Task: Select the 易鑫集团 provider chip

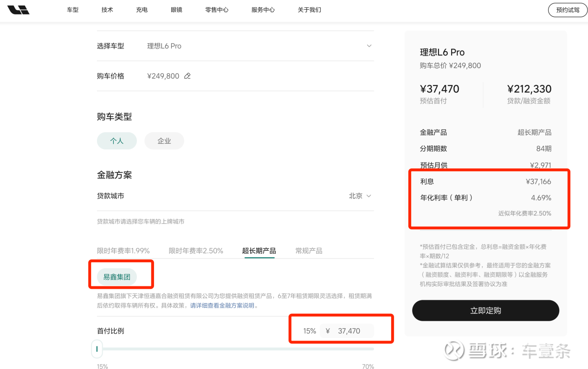Action: click(117, 277)
